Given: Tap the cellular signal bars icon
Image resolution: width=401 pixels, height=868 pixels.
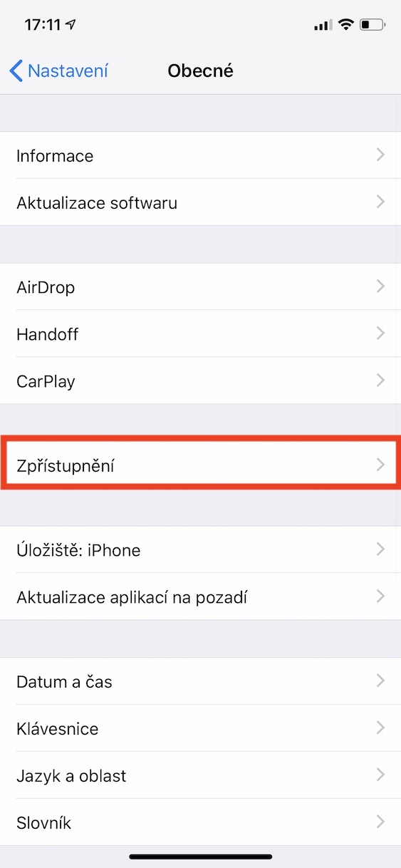Looking at the screenshot, I should [x=323, y=26].
